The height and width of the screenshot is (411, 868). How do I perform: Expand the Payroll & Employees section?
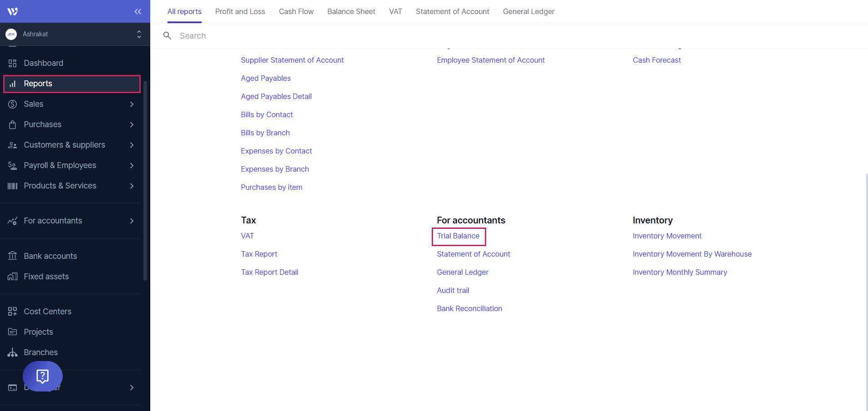click(131, 165)
